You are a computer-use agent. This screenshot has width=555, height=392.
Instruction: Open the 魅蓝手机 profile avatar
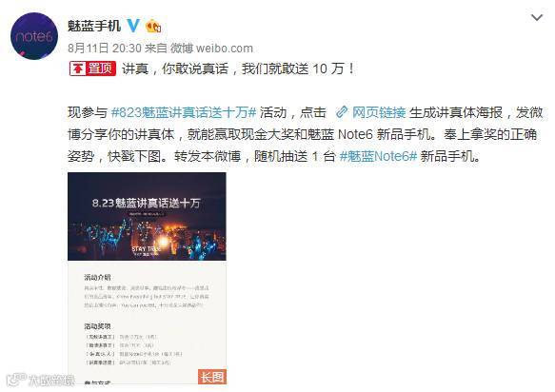click(34, 36)
